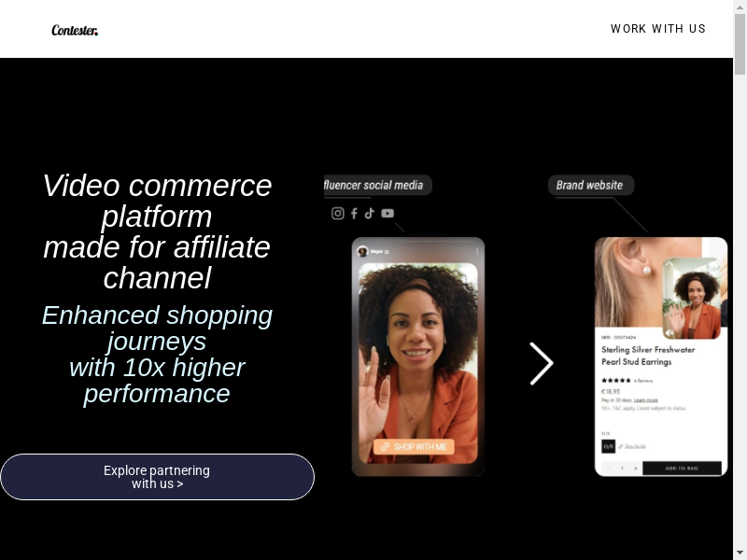Image resolution: width=747 pixels, height=560 pixels.
Task: Click the plus quantity stepper
Action: [636, 469]
